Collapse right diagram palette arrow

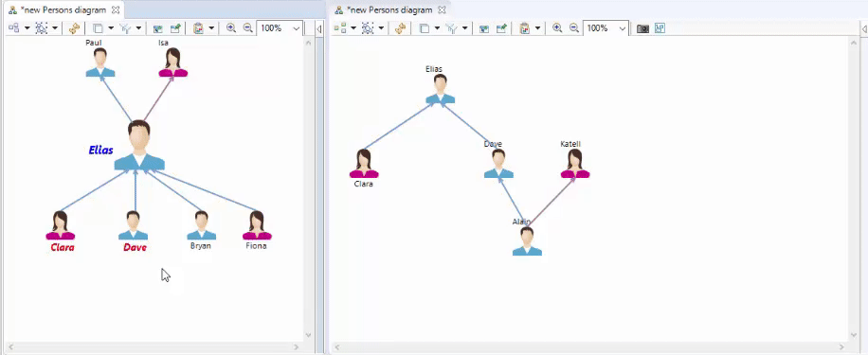point(864,28)
